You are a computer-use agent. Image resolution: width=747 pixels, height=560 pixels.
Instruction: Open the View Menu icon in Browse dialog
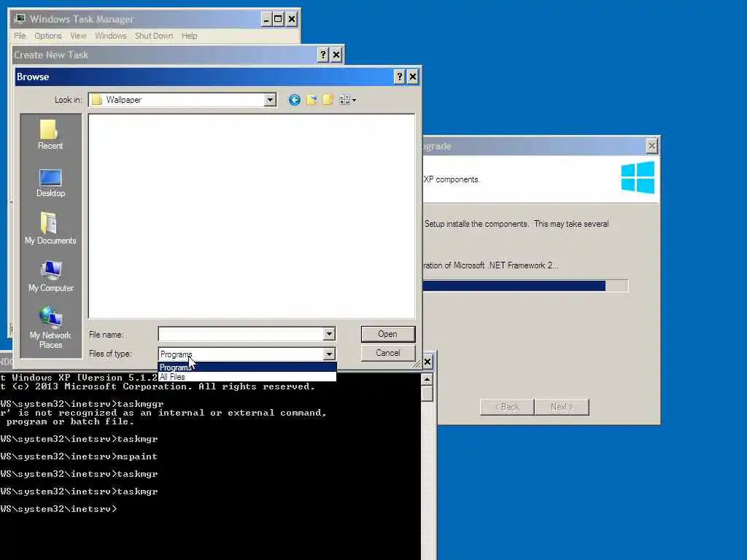pos(347,99)
